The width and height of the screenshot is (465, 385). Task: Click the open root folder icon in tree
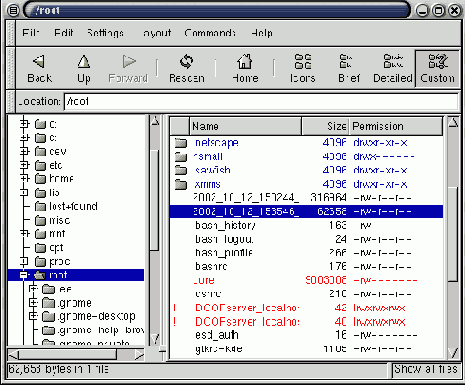point(40,275)
